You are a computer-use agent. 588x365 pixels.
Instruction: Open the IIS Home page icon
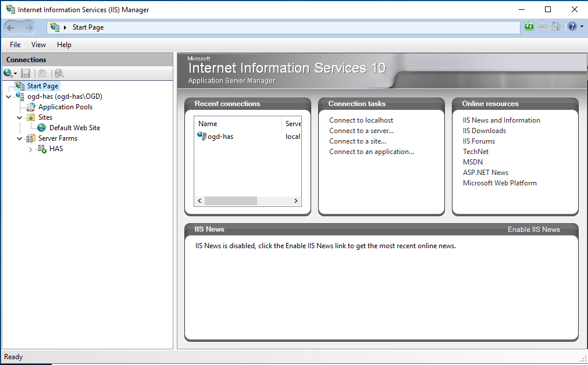555,26
